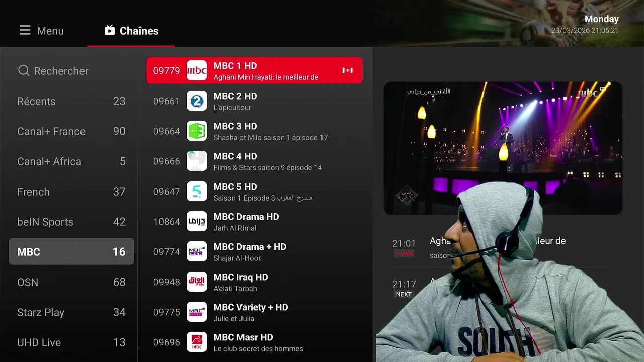
Task: Click the MBC Drama + HD logo
Action: [x=197, y=251]
